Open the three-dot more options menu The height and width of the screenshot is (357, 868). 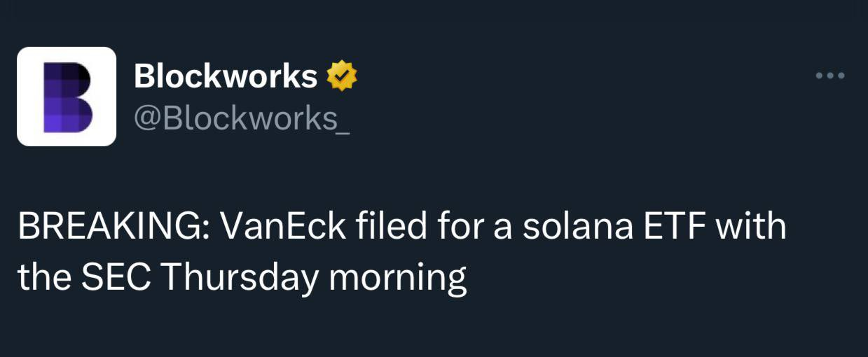click(831, 76)
